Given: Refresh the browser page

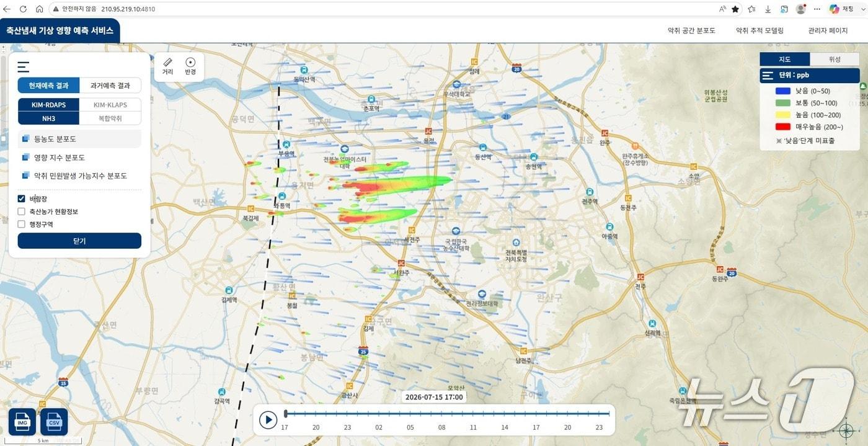Looking at the screenshot, I should [x=23, y=9].
